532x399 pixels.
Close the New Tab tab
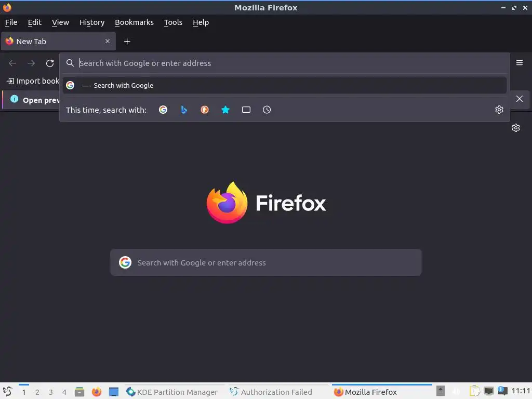(x=107, y=41)
